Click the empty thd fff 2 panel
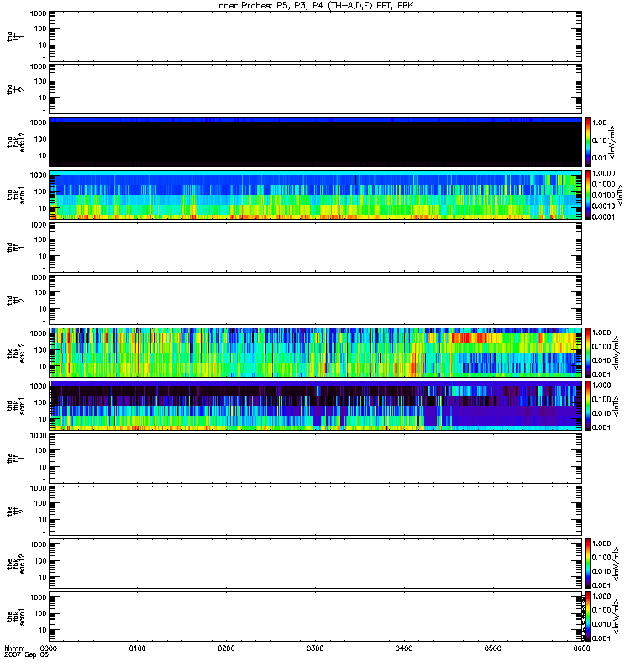 coord(316,300)
